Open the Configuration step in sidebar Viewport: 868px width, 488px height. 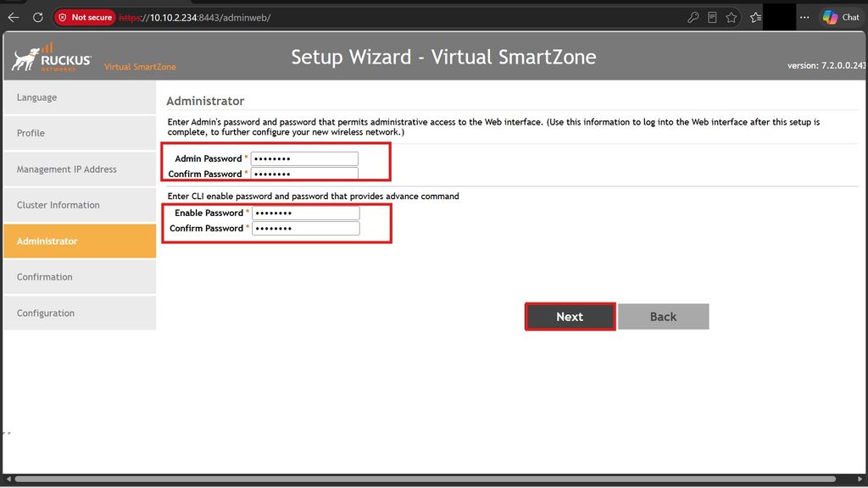(x=80, y=313)
